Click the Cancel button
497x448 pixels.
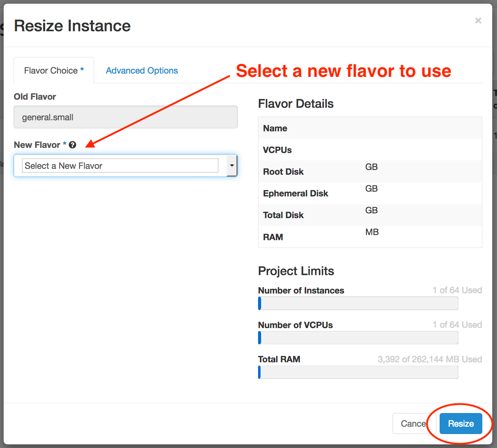(414, 424)
